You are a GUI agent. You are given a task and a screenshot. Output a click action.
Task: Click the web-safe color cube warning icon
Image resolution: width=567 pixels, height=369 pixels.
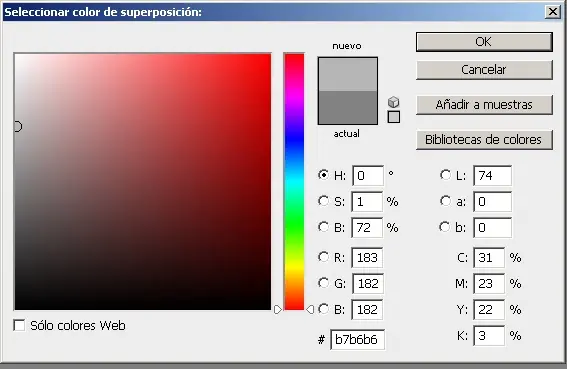[393, 102]
